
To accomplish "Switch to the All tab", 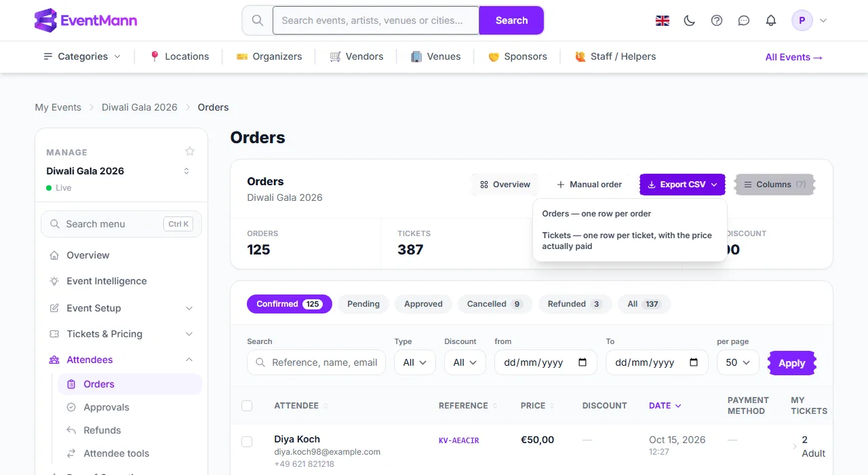I will 644,304.
